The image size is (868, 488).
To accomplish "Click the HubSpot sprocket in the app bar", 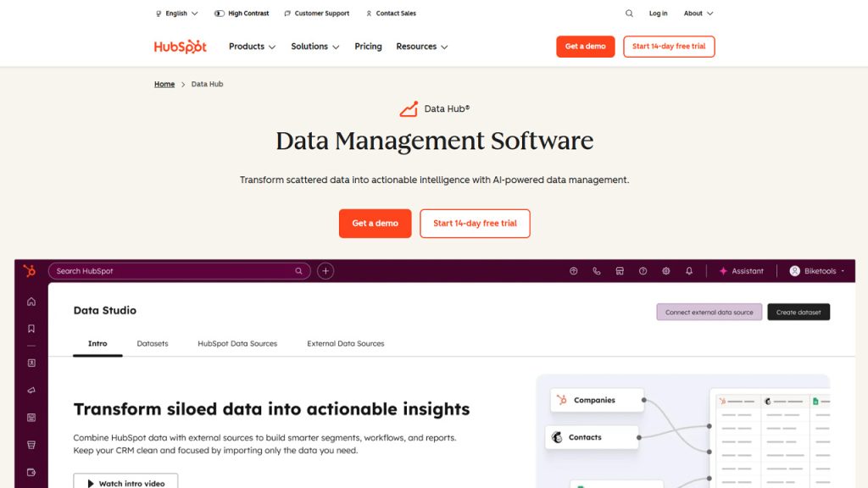I will [30, 270].
